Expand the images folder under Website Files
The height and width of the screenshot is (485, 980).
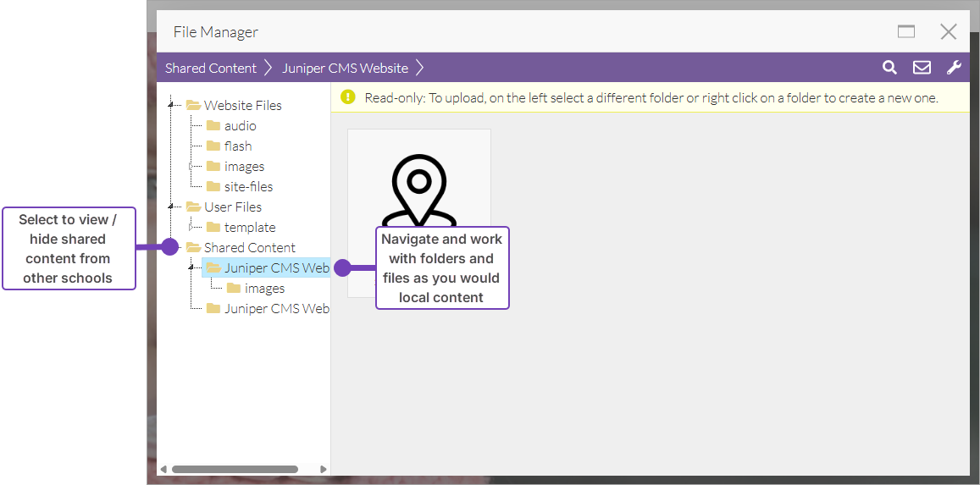tap(191, 167)
